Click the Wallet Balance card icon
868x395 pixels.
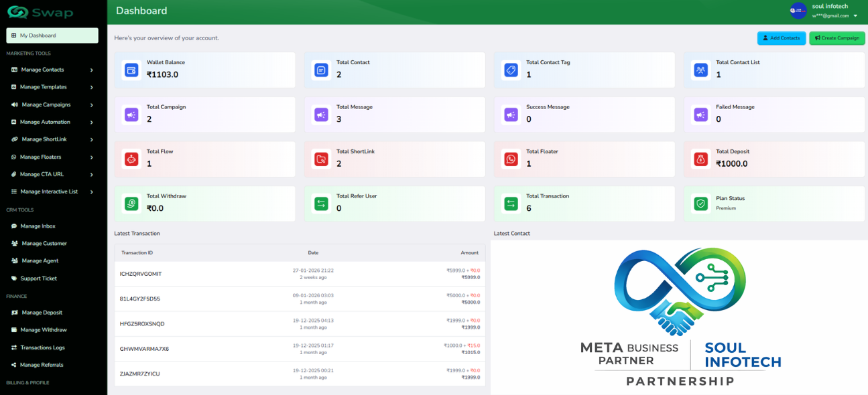coord(131,70)
